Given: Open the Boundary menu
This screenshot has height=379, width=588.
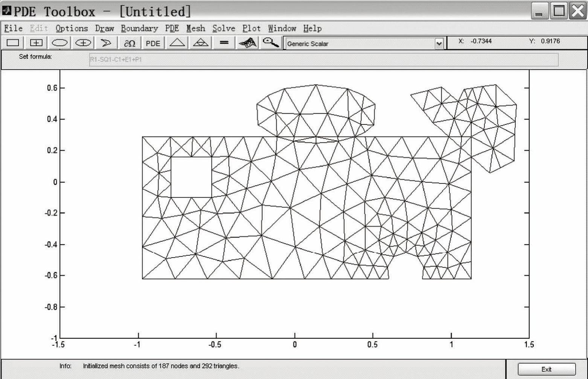Looking at the screenshot, I should (x=139, y=29).
